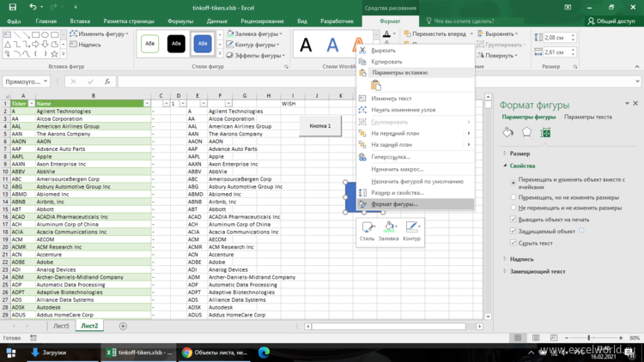Click the shape width input field
This screenshot has width=644, height=362.
pyautogui.click(x=556, y=52)
